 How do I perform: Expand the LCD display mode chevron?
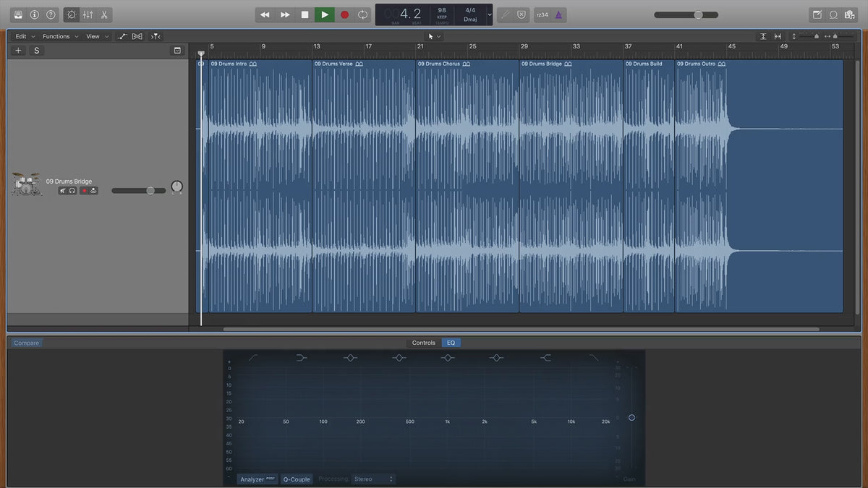(x=490, y=14)
